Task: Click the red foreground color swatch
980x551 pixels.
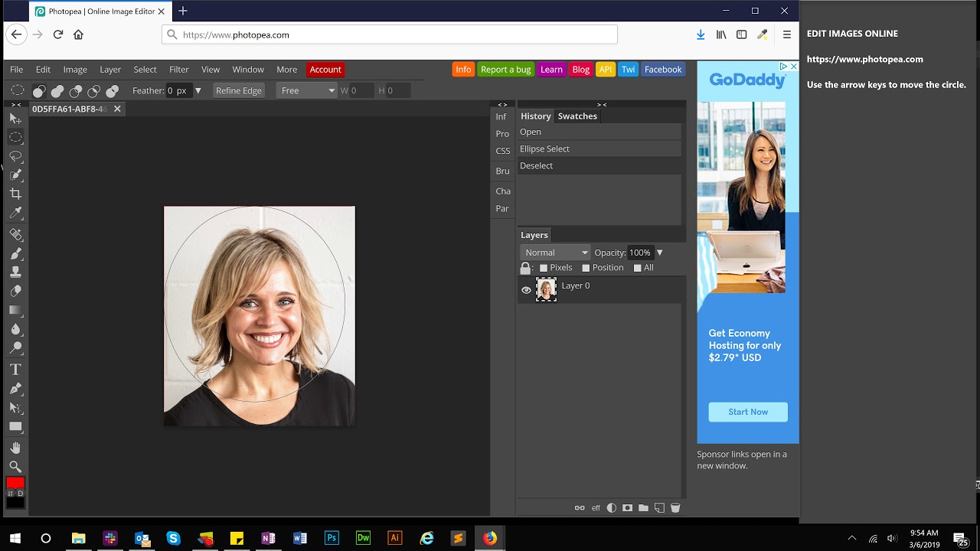Action: tap(15, 483)
